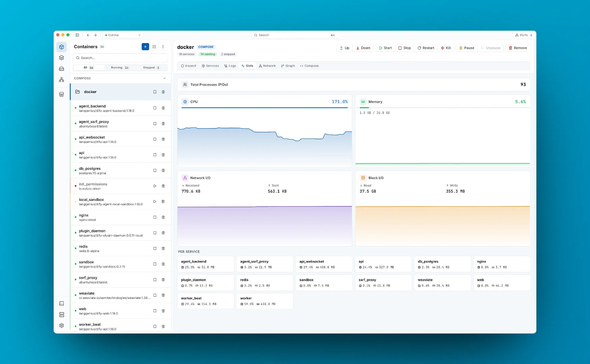
Task: Filter to Running 14 containers
Action: pyautogui.click(x=120, y=68)
